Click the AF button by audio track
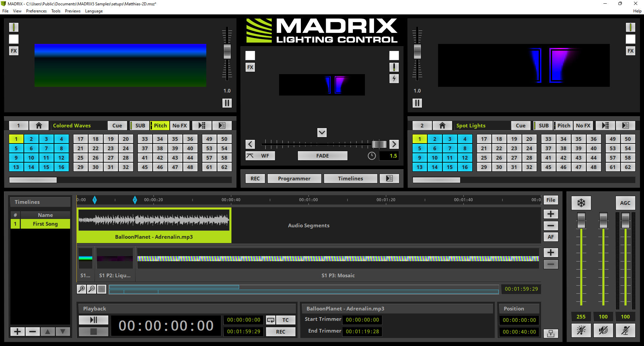The width and height of the screenshot is (644, 346). 551,237
